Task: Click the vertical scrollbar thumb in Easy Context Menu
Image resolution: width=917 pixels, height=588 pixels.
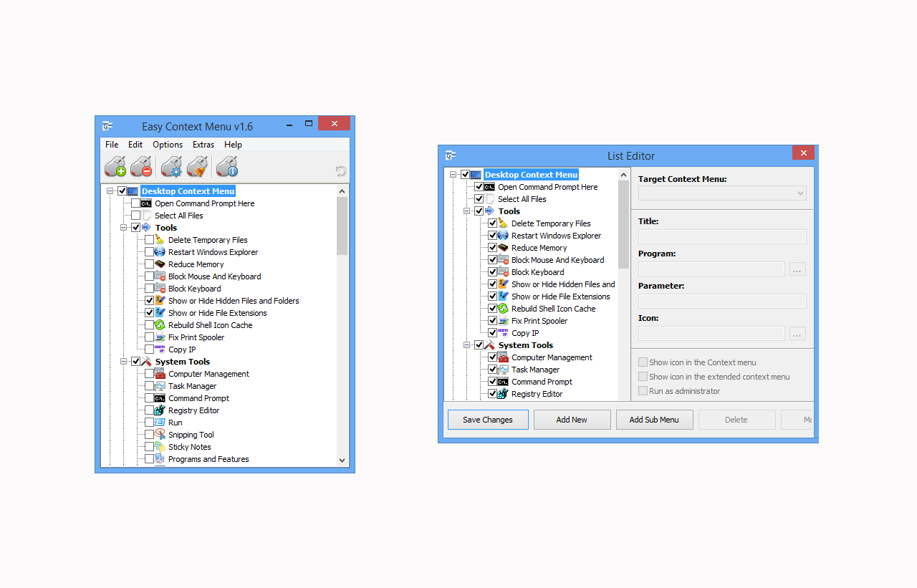Action: (x=342, y=226)
